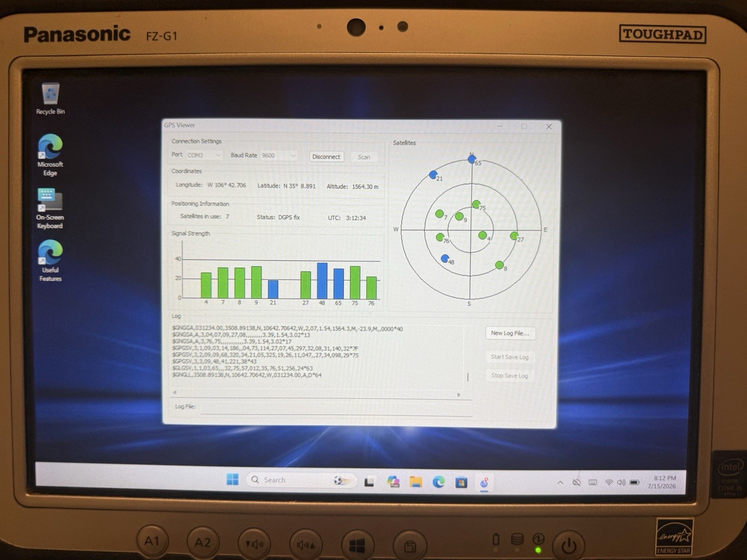Viewport: 747px width, 560px height.
Task: Click the Stop Save Log button
Action: (x=510, y=376)
